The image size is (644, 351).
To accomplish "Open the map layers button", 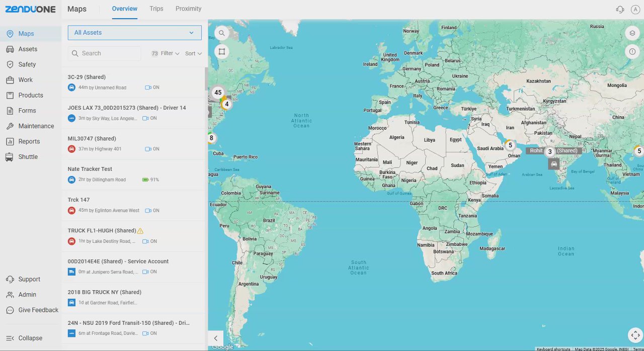I will [x=632, y=34].
